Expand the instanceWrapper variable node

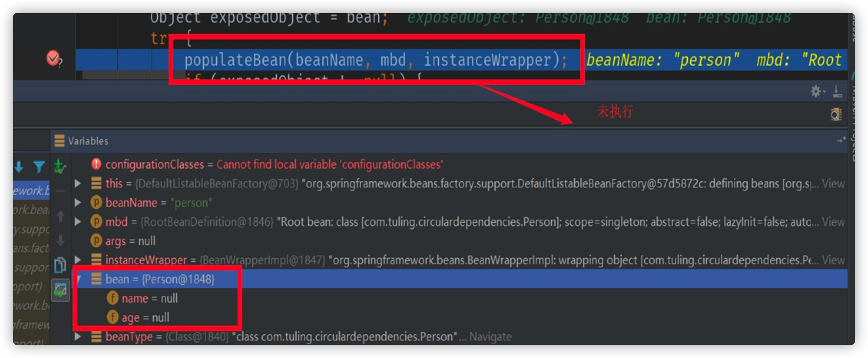point(77,259)
